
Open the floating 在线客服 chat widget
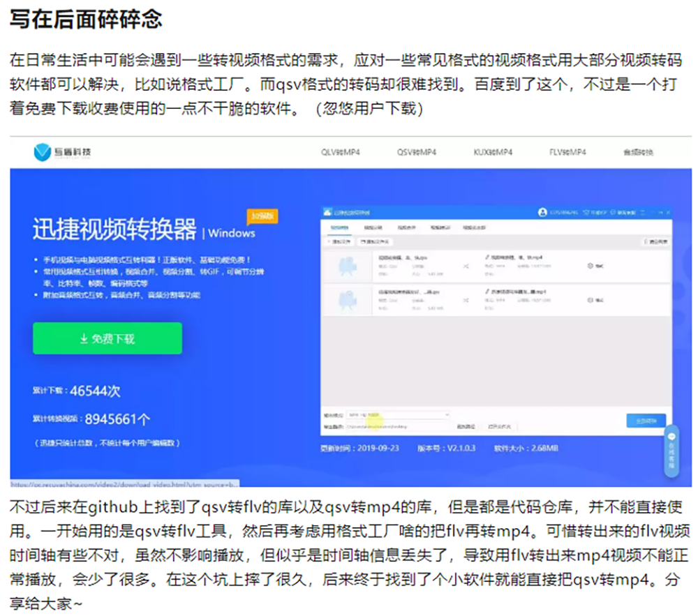click(x=671, y=451)
